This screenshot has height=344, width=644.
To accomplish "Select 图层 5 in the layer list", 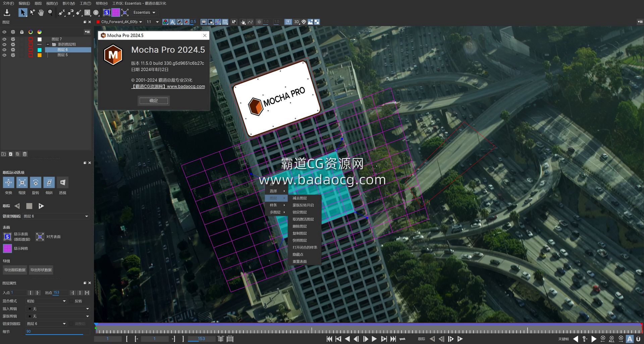I will 62,55.
